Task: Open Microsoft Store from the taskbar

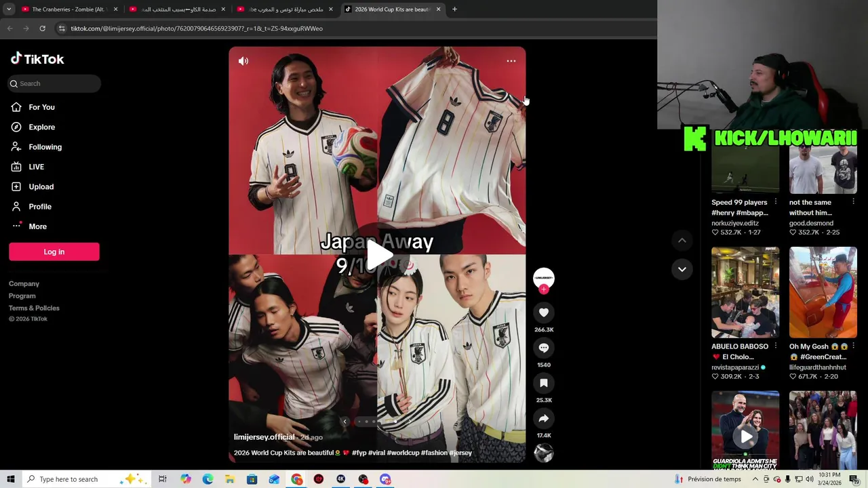Action: tap(252, 479)
